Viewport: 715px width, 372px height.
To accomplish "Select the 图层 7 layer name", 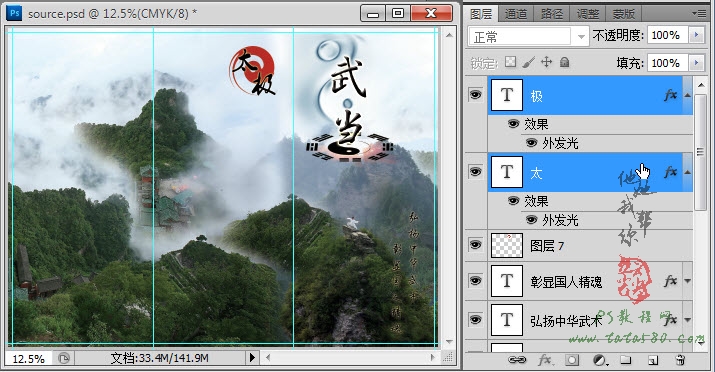I will click(547, 246).
